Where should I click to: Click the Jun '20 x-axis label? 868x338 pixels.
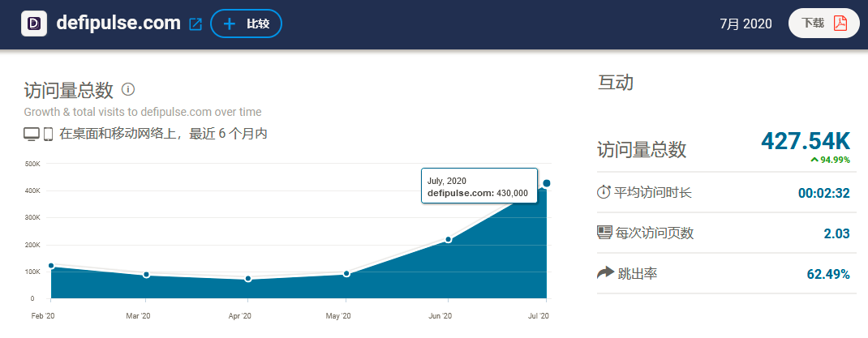tap(441, 316)
